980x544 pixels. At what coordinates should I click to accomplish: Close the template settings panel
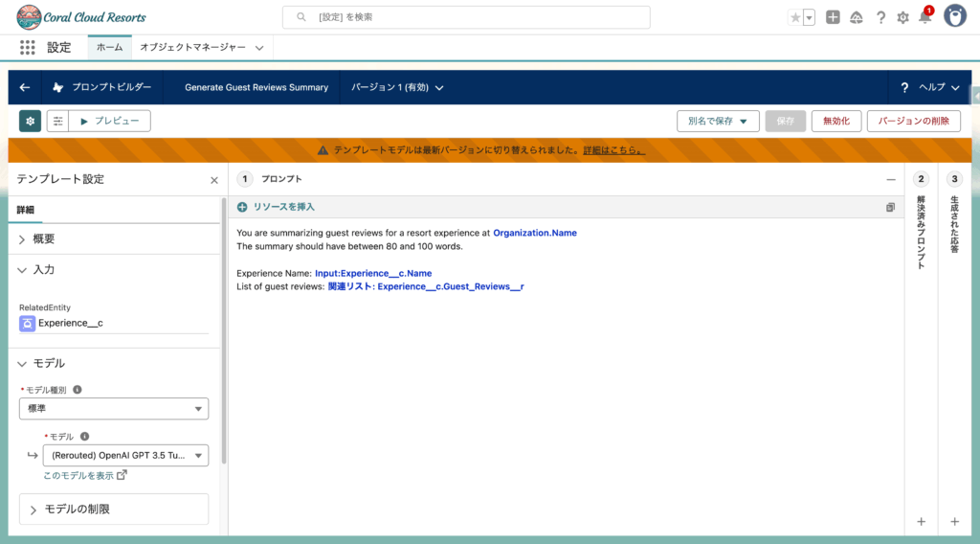pyautogui.click(x=214, y=180)
